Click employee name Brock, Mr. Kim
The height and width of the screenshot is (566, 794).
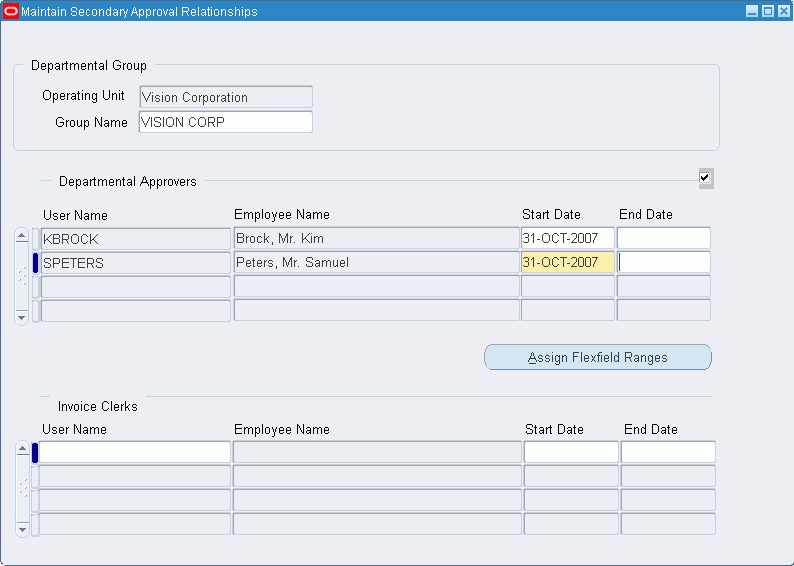pyautogui.click(x=376, y=238)
